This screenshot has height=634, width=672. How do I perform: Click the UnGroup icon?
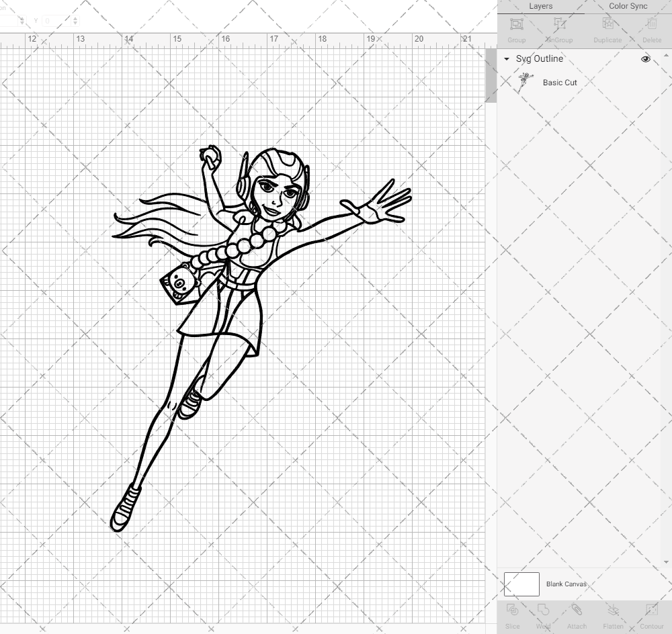559,24
